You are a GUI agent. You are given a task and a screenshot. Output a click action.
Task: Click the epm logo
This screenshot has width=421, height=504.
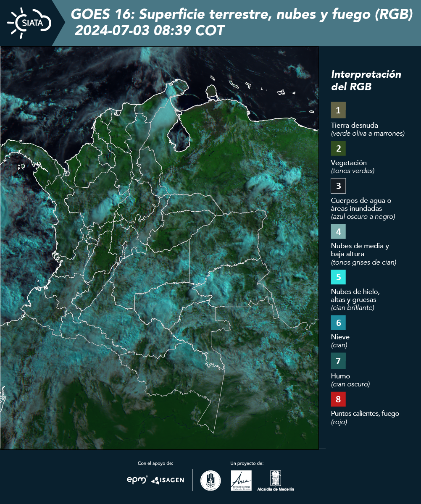tap(137, 480)
